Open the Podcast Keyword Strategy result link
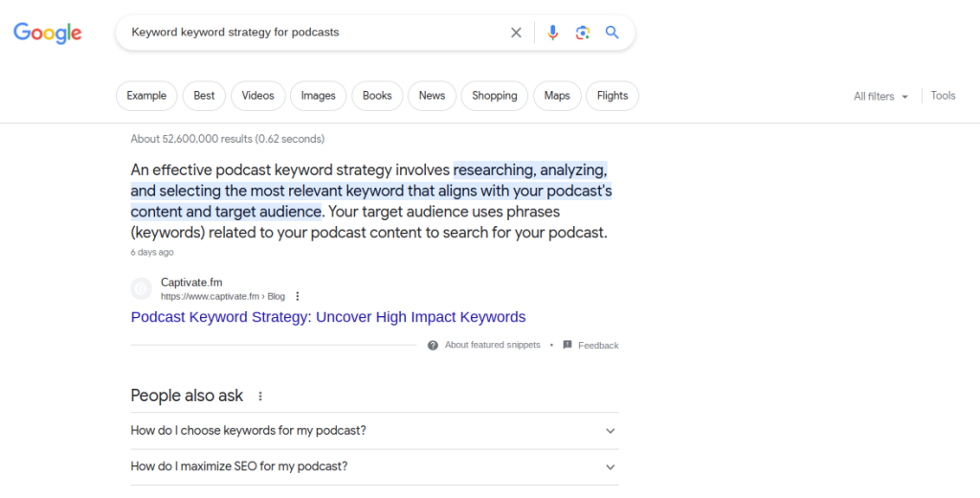980x498 pixels. click(x=328, y=317)
